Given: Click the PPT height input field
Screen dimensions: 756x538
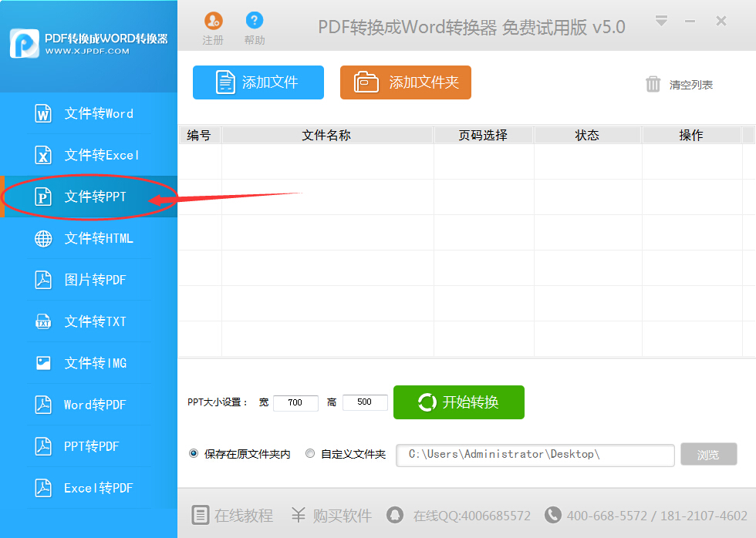Looking at the screenshot, I should (x=365, y=402).
